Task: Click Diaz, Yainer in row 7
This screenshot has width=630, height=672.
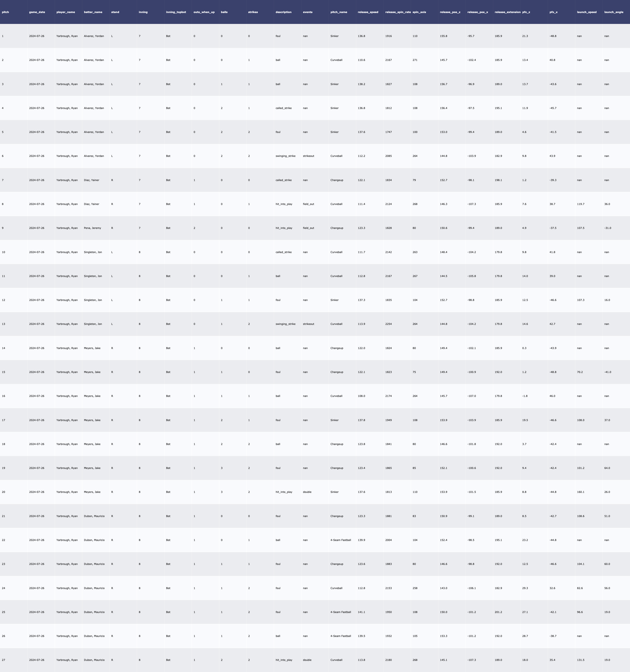Action: (x=91, y=180)
